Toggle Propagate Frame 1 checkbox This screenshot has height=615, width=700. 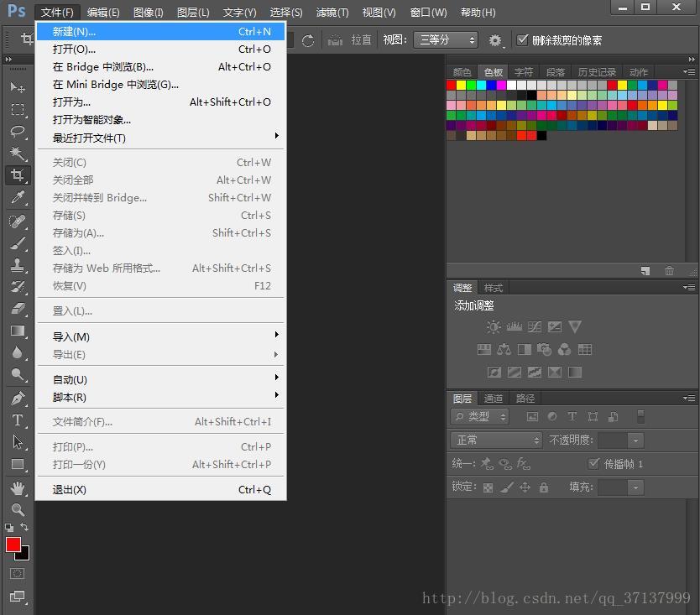tap(593, 464)
